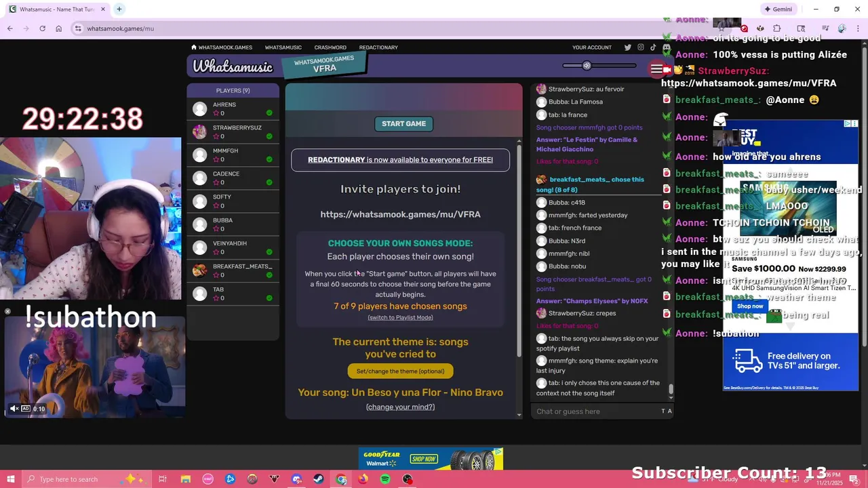
Task: Select player AHRENS in player list
Action: pyautogui.click(x=233, y=108)
